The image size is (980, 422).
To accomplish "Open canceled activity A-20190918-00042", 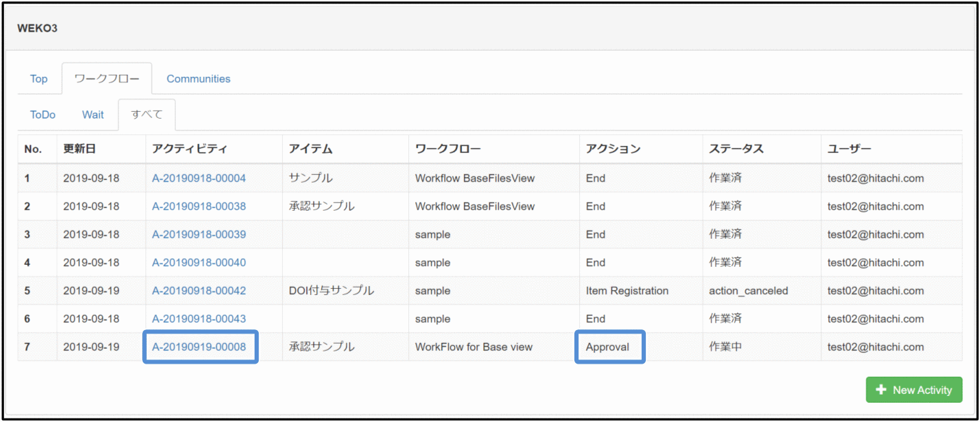I will click(198, 291).
